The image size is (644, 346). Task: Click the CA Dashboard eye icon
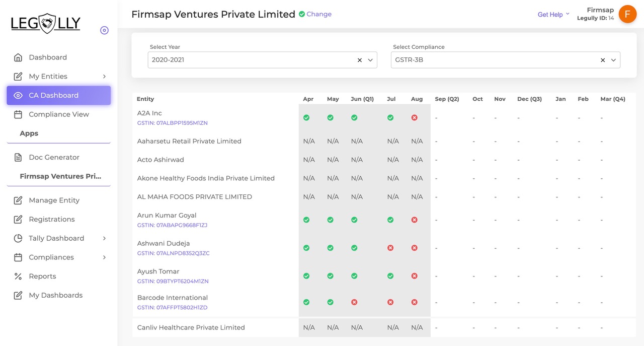pos(18,96)
